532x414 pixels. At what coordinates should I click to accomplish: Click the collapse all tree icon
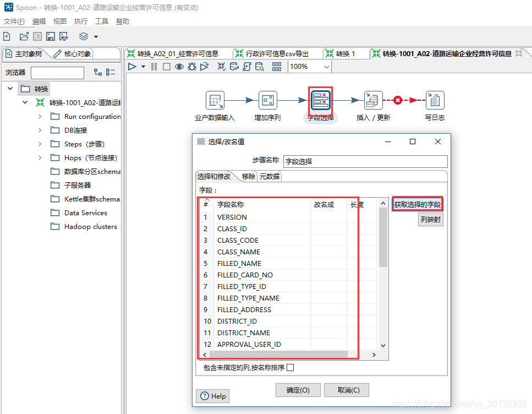110,72
